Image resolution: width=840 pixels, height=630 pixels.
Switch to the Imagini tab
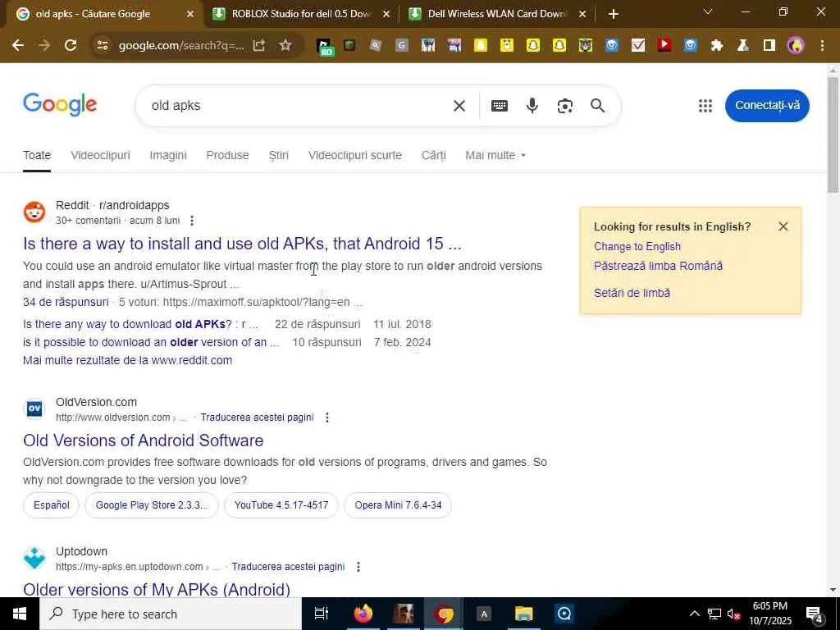168,155
